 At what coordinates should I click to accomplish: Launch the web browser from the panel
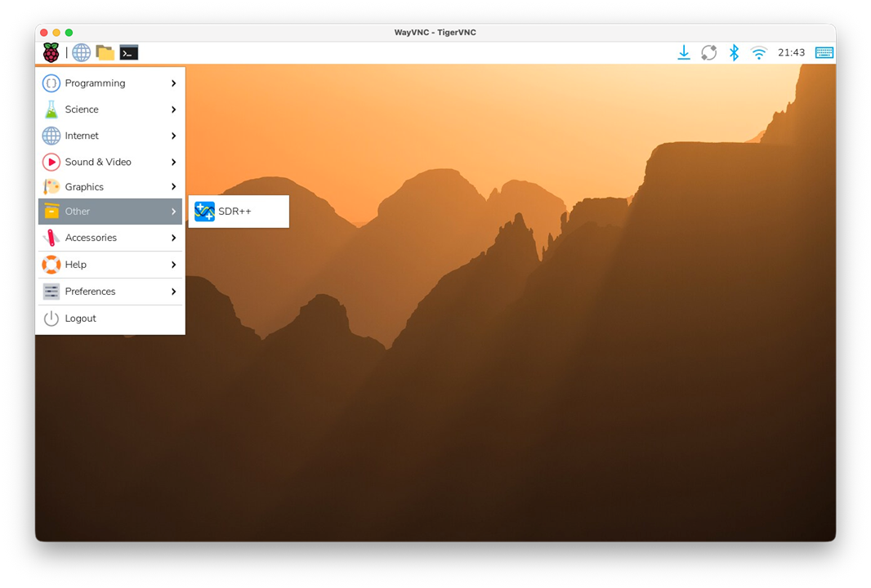(x=81, y=53)
